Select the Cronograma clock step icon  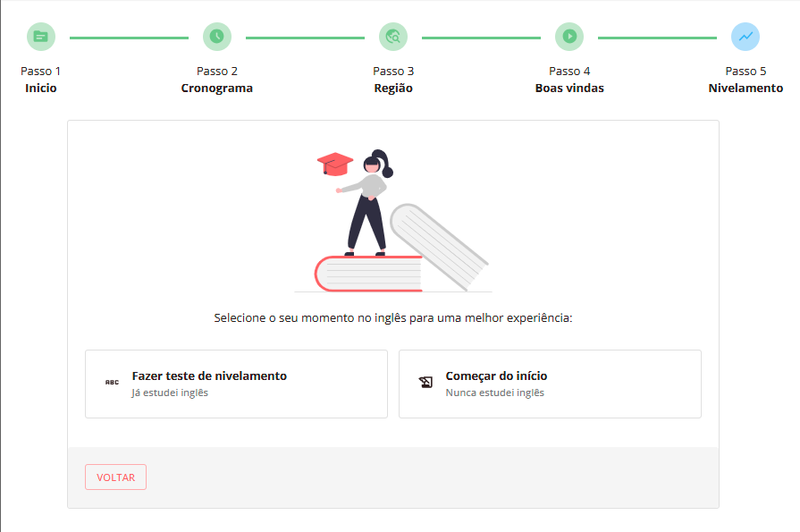217,37
